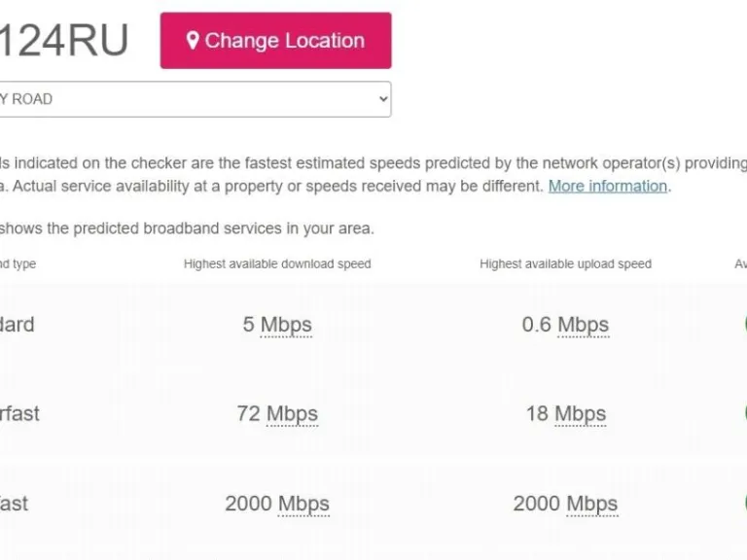Click the predicted broadband services sentence
747x560 pixels.
pyautogui.click(x=187, y=228)
